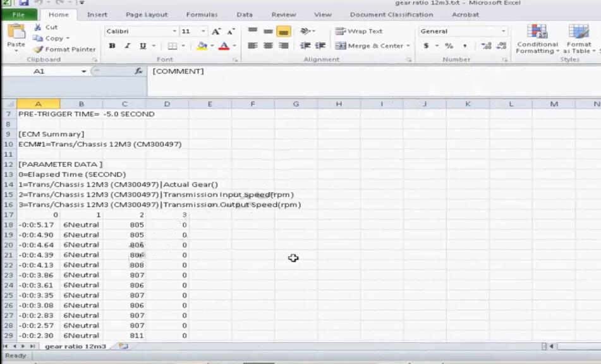Toggle Wrap Text on selected cell
601x364 pixels.
pyautogui.click(x=358, y=32)
